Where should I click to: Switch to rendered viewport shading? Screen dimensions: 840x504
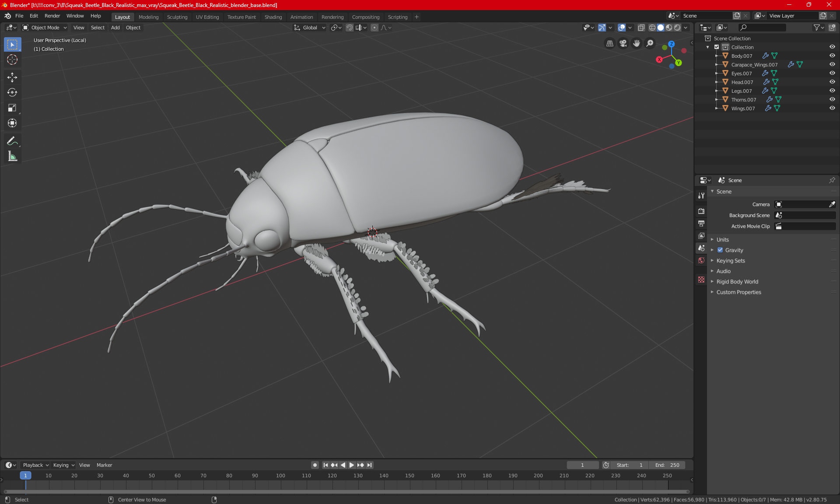pyautogui.click(x=677, y=28)
